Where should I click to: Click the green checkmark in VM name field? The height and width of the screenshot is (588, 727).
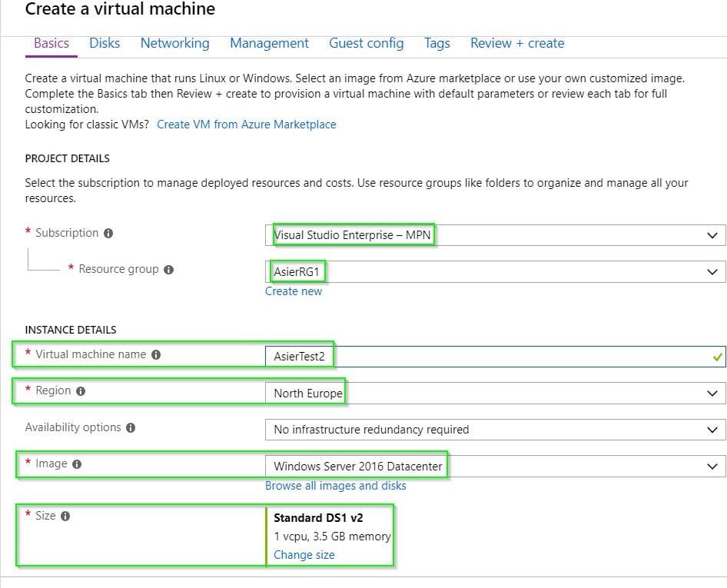[717, 357]
